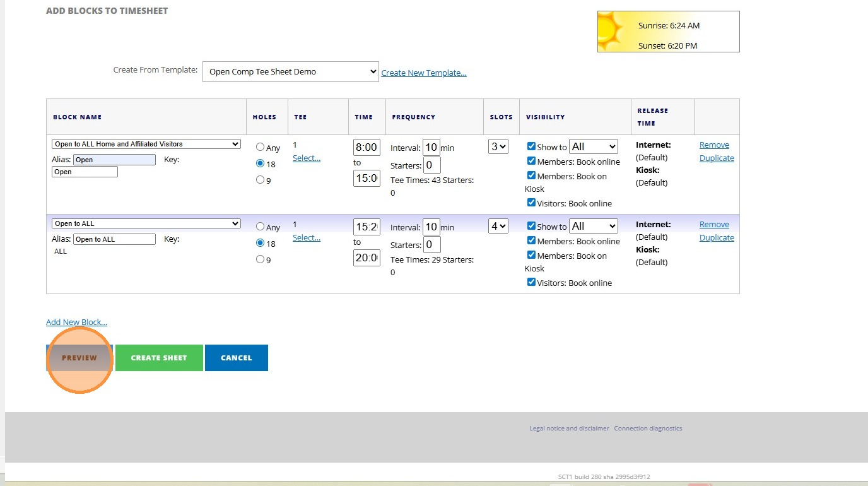Toggle Members: Book online in the 8:00 block
868x486 pixels.
click(531, 161)
